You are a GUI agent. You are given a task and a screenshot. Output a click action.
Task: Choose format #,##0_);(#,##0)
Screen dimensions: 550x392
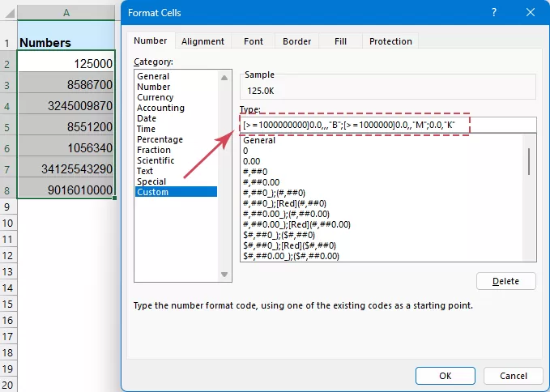coord(382,193)
